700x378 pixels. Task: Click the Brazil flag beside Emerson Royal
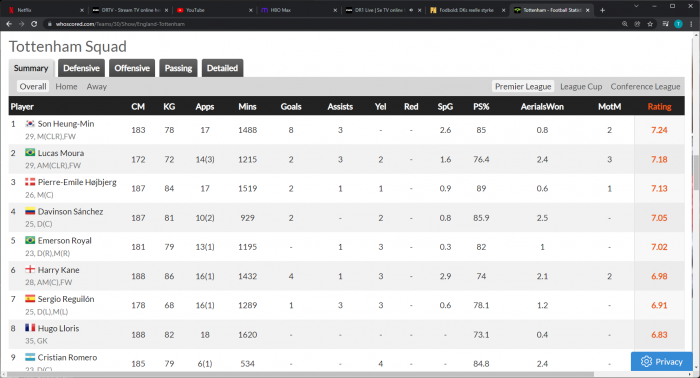point(30,241)
